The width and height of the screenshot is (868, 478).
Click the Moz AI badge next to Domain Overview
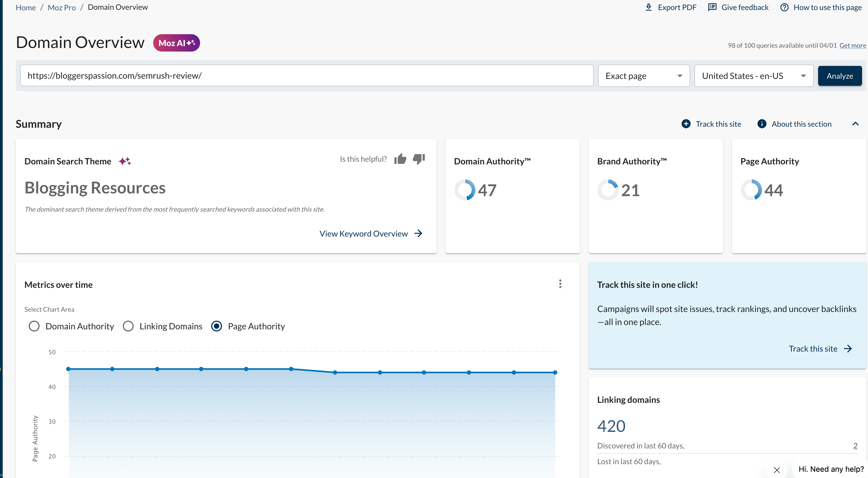[176, 43]
